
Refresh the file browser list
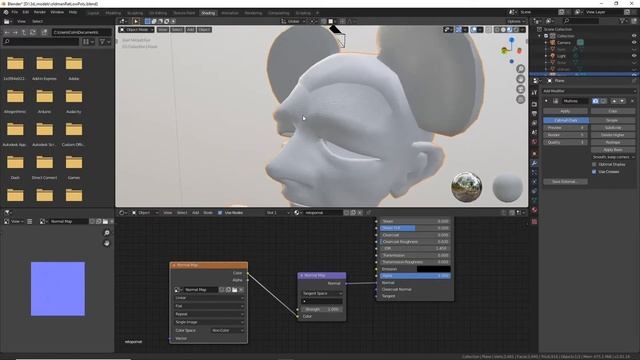point(33,32)
